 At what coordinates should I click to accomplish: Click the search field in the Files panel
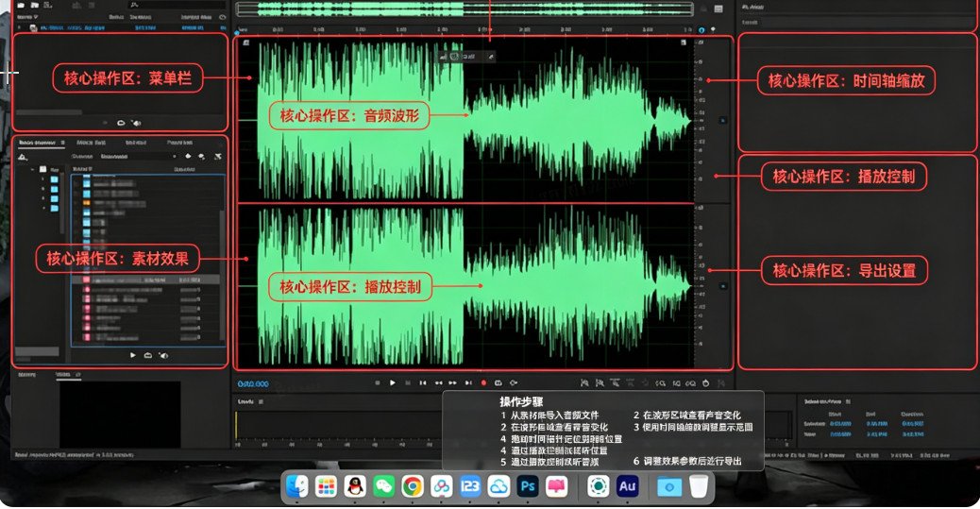pyautogui.click(x=178, y=5)
